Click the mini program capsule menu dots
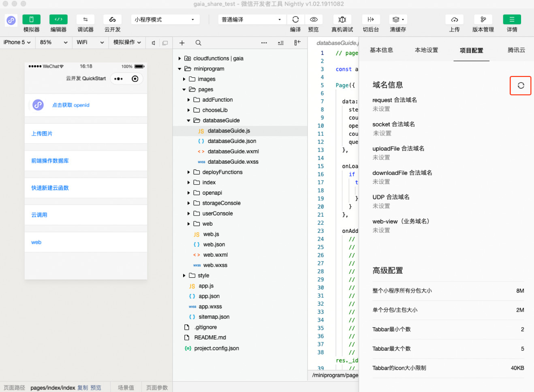Viewport: 534px width, 392px height. pyautogui.click(x=118, y=79)
